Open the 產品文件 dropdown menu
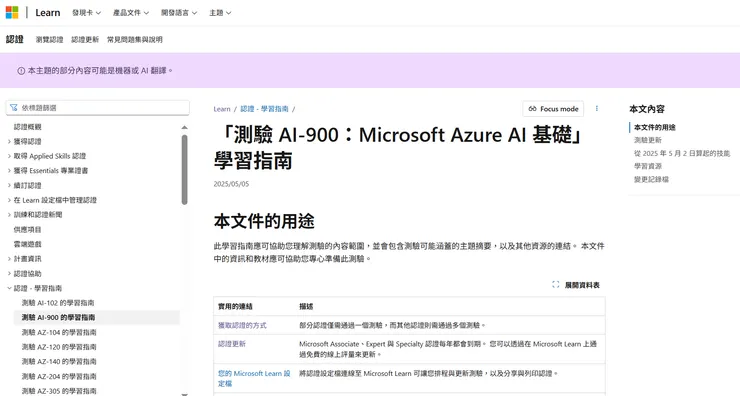 coord(131,13)
